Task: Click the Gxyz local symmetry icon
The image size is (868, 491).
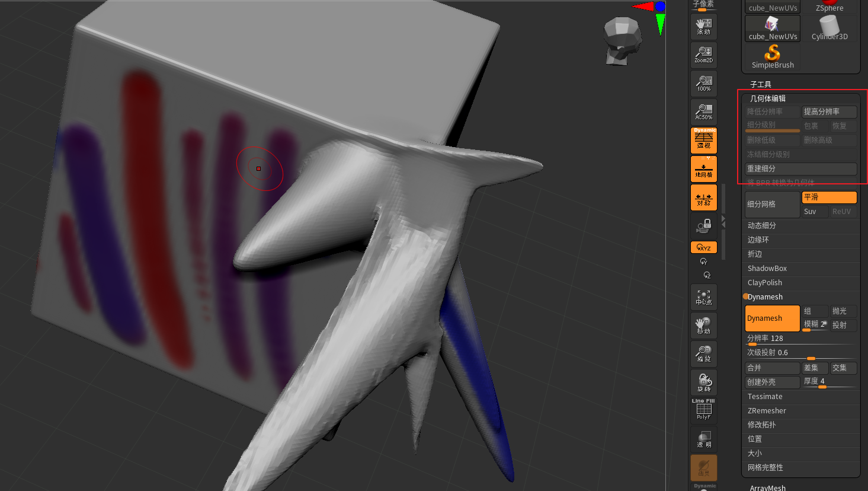Action: pos(703,247)
